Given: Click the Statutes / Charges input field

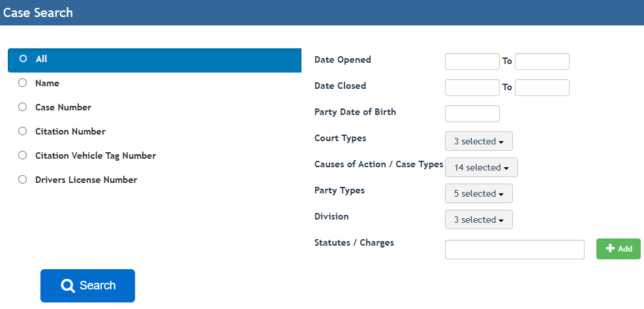Looking at the screenshot, I should (515, 250).
